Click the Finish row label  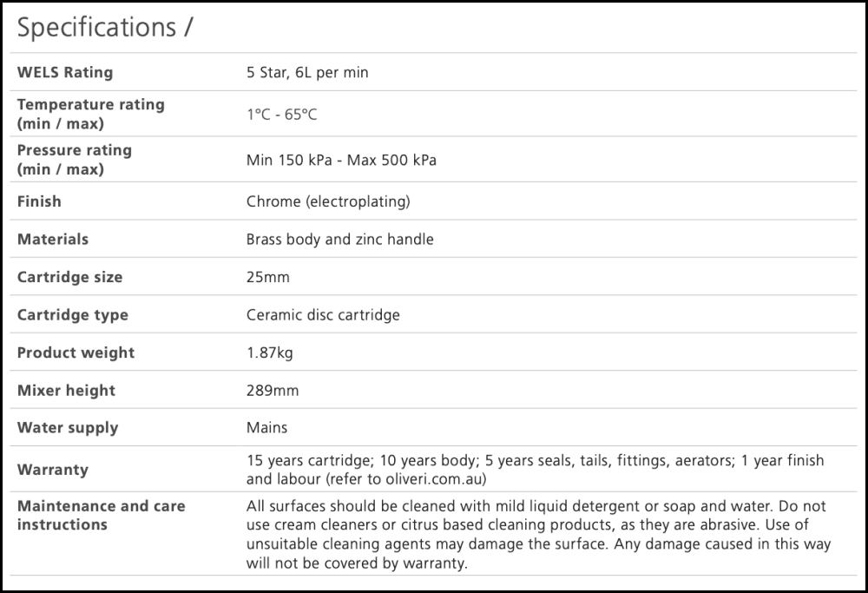[x=39, y=201]
